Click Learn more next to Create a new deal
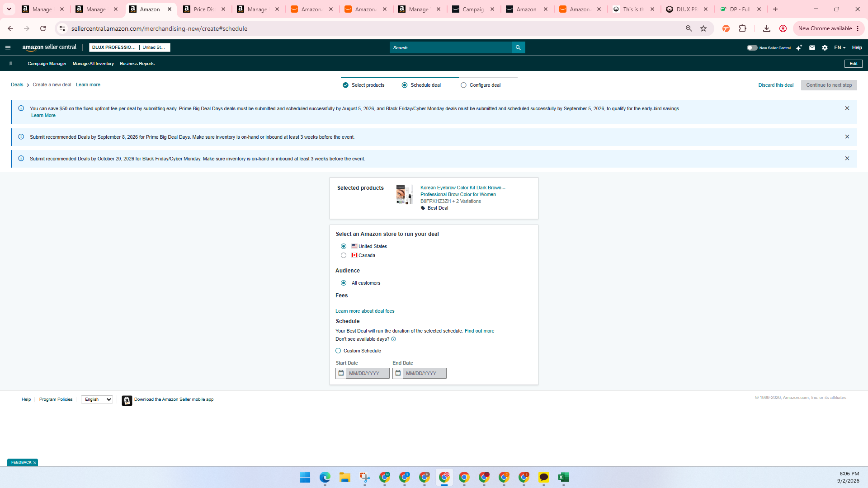Image resolution: width=868 pixels, height=488 pixels. [88, 85]
